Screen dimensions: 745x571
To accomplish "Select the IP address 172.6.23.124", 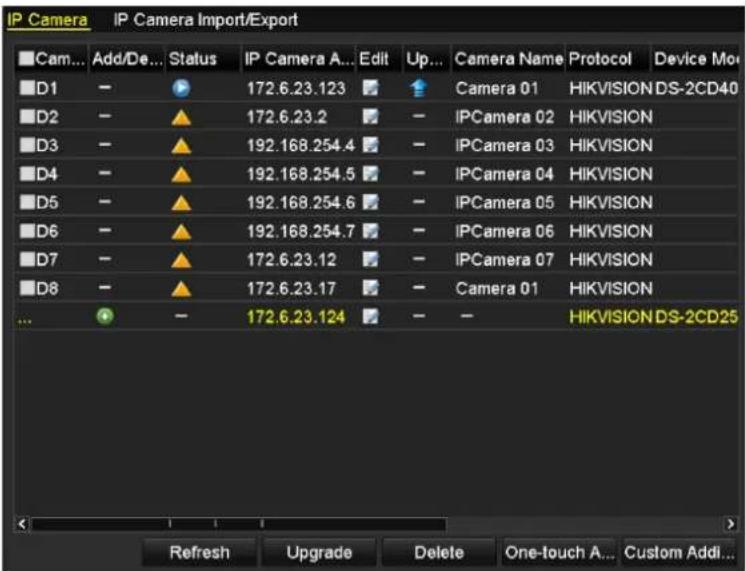I will 296,317.
